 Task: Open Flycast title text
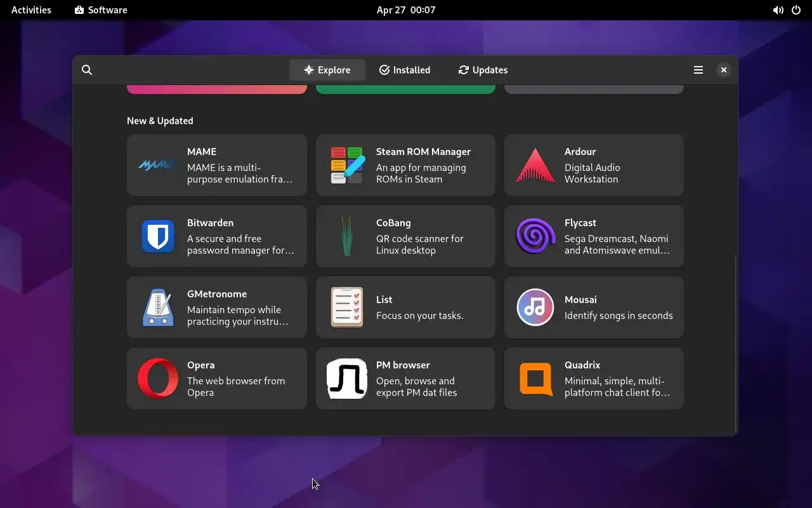(580, 223)
